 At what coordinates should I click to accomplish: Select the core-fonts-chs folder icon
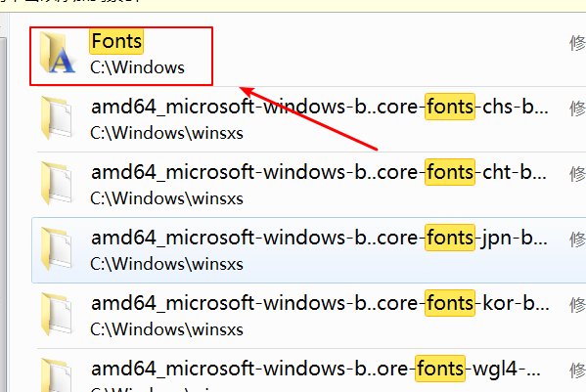tap(56, 117)
